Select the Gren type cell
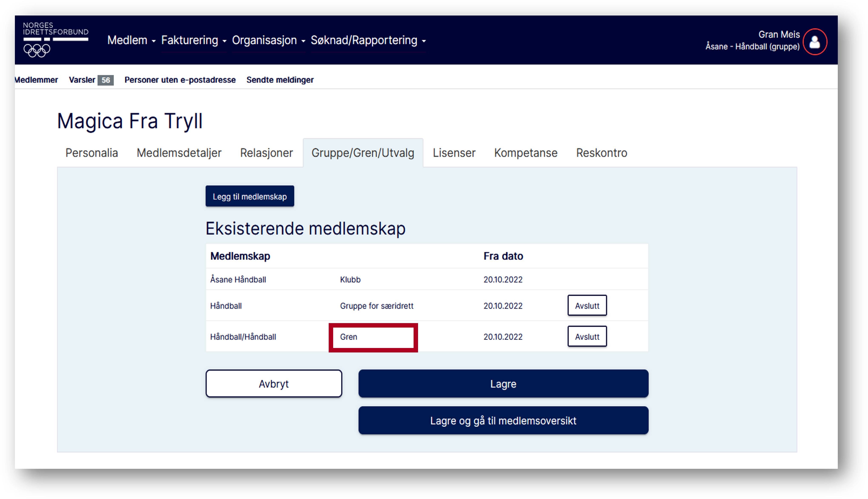The image size is (868, 499). [348, 337]
